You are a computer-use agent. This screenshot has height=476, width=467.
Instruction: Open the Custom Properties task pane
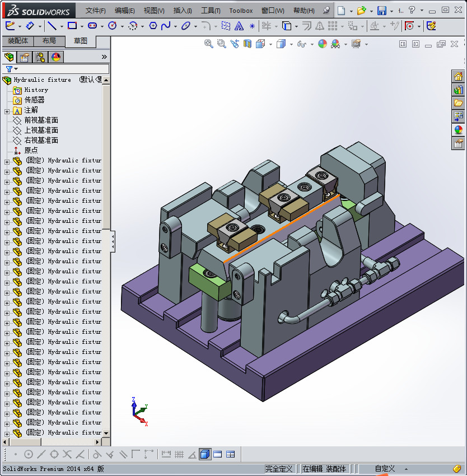click(x=458, y=143)
